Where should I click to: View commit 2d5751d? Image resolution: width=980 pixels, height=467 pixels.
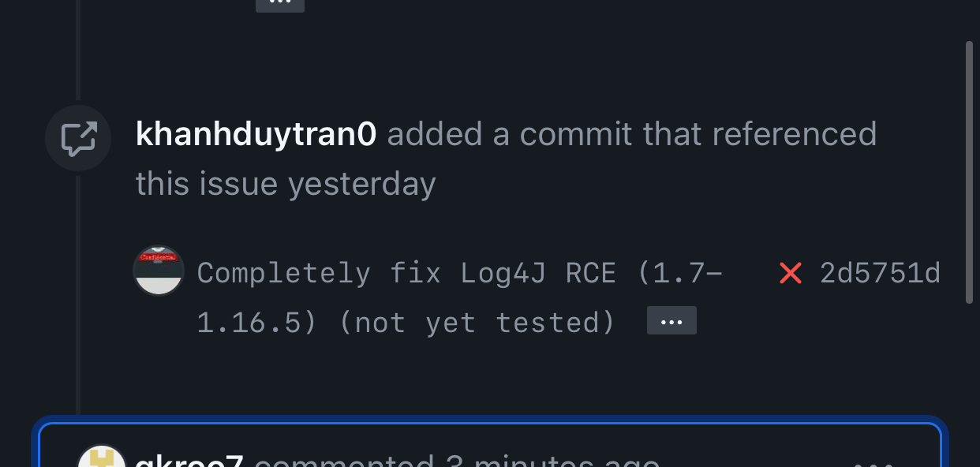tap(881, 272)
